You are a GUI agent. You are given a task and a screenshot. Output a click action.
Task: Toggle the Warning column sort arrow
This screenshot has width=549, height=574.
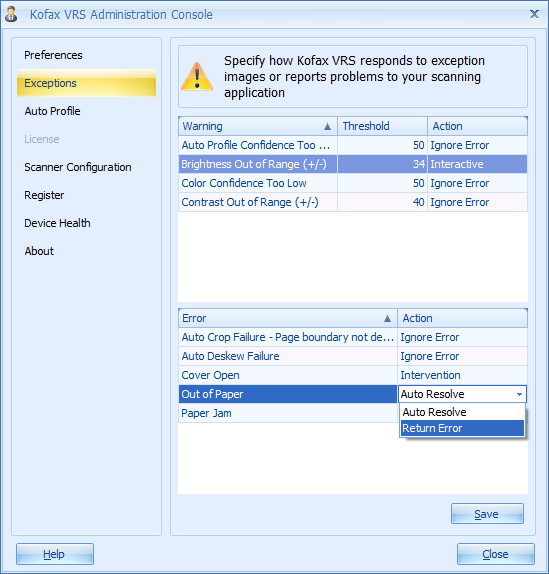click(x=327, y=126)
